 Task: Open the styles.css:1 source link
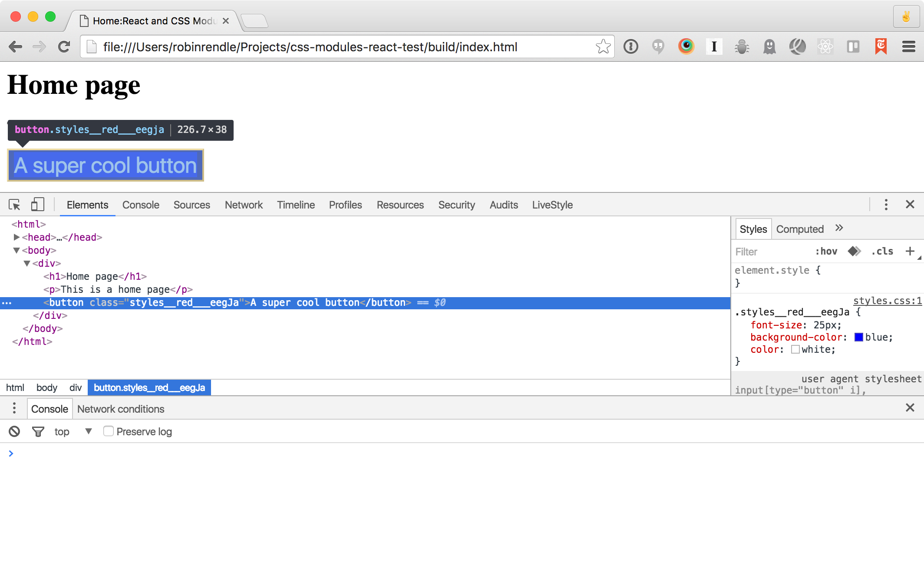pyautogui.click(x=887, y=301)
